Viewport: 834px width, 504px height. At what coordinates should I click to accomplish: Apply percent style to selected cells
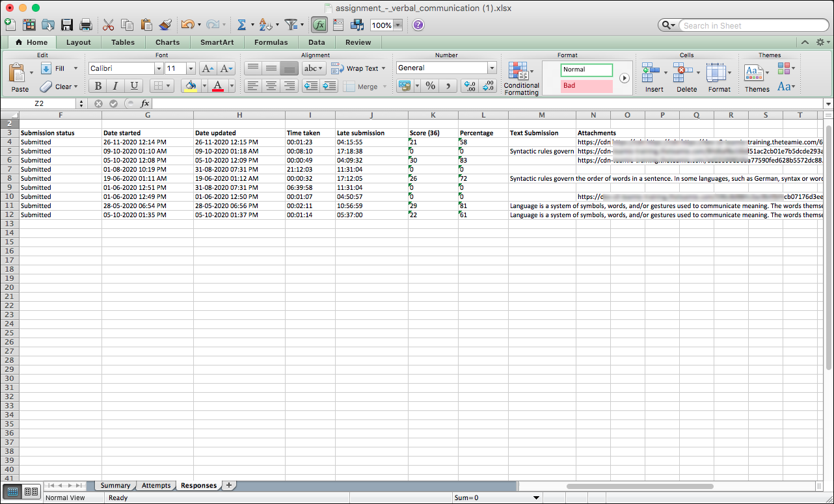tap(430, 85)
